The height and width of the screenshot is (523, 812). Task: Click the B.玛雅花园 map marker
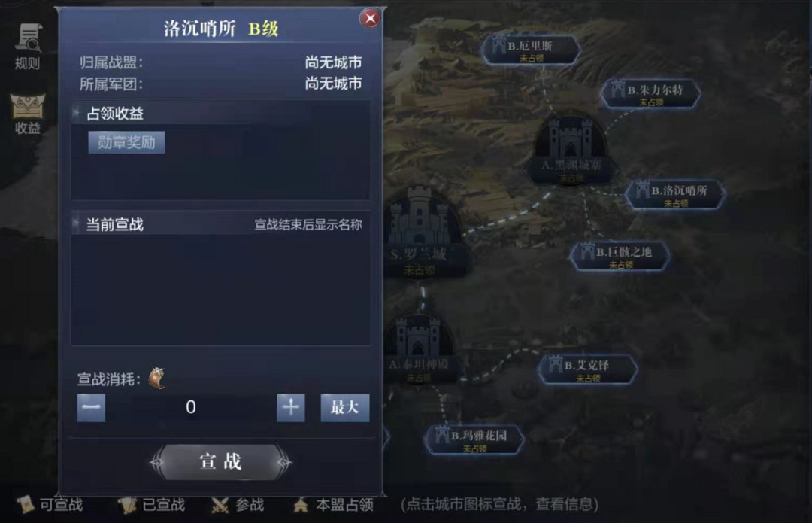[474, 439]
